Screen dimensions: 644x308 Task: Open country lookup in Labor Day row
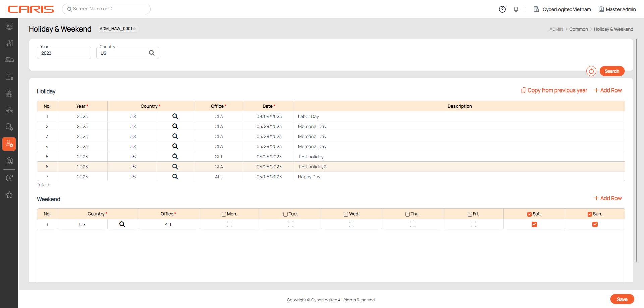pos(175,116)
